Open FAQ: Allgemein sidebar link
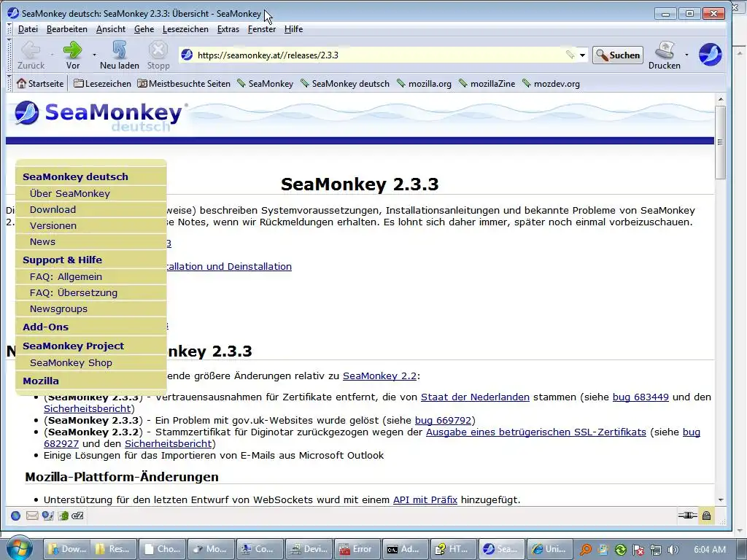The width and height of the screenshot is (747, 560). point(66,276)
